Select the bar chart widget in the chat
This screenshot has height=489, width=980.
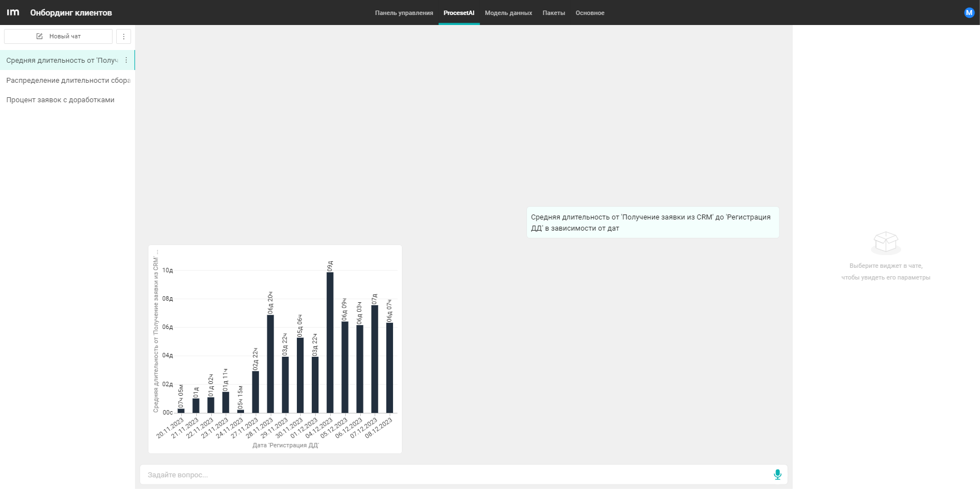[275, 350]
